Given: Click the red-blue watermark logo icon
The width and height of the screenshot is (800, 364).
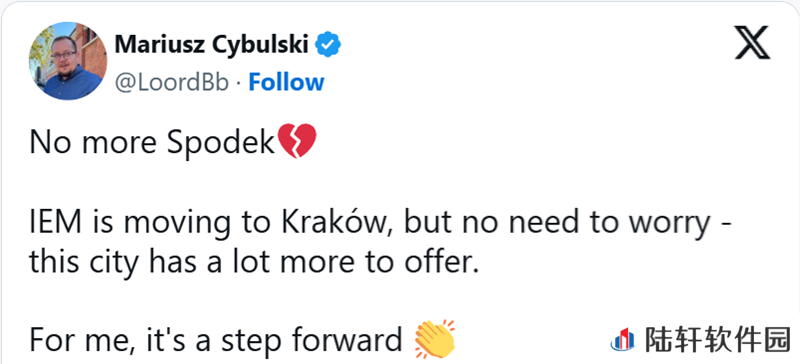Looking at the screenshot, I should coord(623,341).
